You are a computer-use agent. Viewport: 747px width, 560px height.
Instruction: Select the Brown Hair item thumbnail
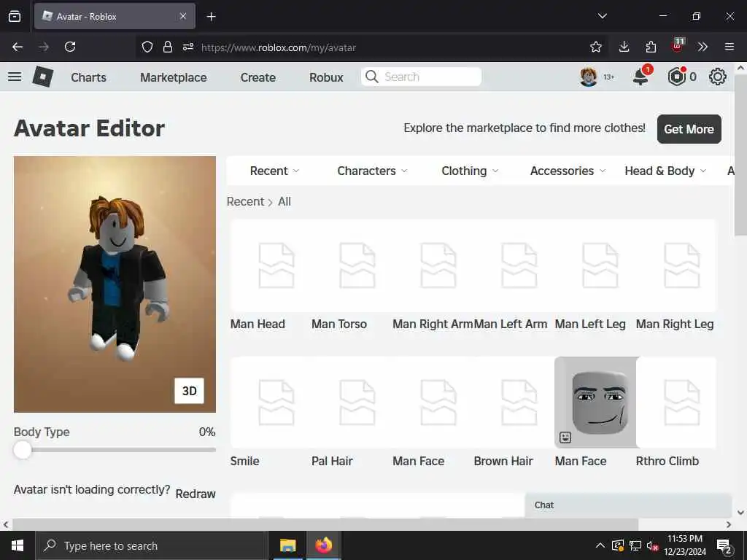click(x=514, y=402)
